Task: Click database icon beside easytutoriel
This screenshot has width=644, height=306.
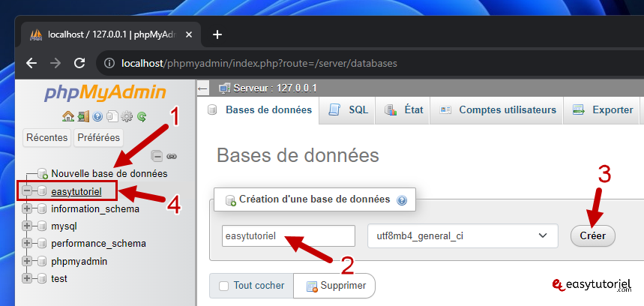Action: [x=42, y=191]
